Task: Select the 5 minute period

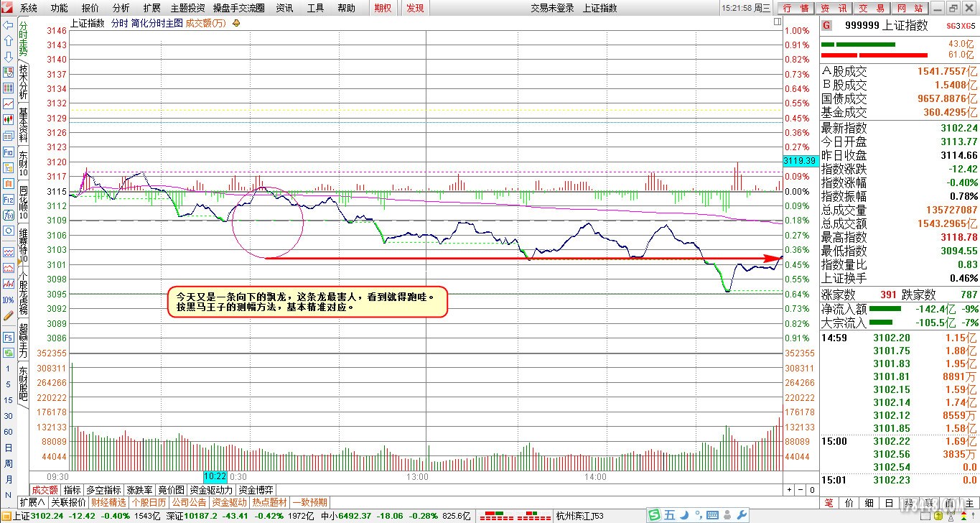Action: 8,384
